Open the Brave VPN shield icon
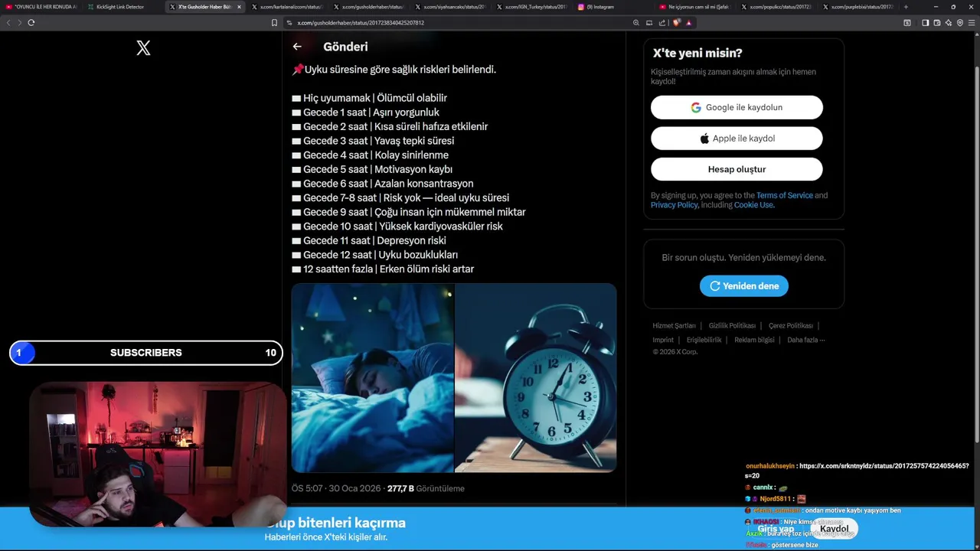 tap(960, 23)
